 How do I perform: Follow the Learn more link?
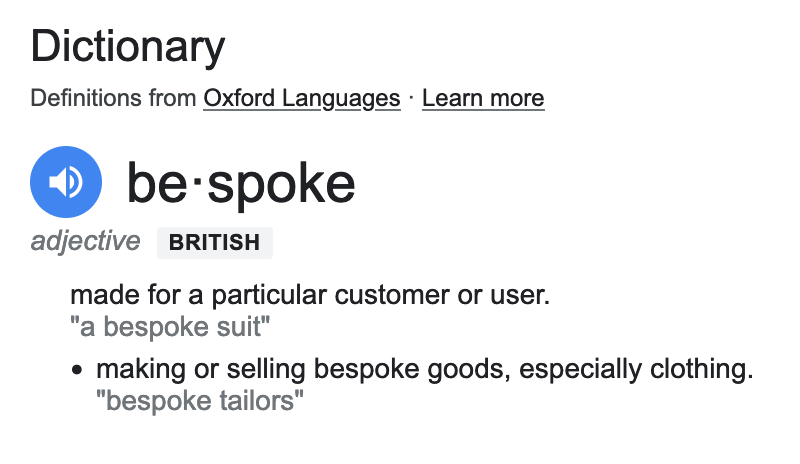[483, 98]
